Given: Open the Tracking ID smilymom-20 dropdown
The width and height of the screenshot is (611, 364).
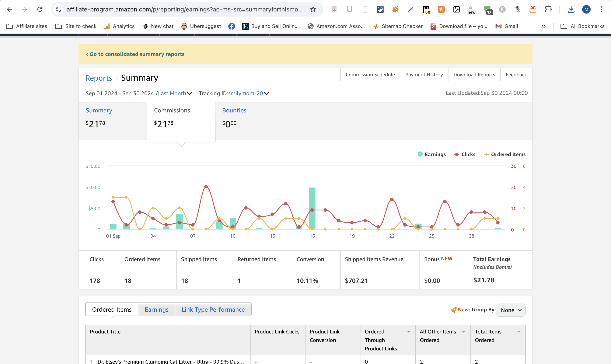Looking at the screenshot, I should coord(248,93).
